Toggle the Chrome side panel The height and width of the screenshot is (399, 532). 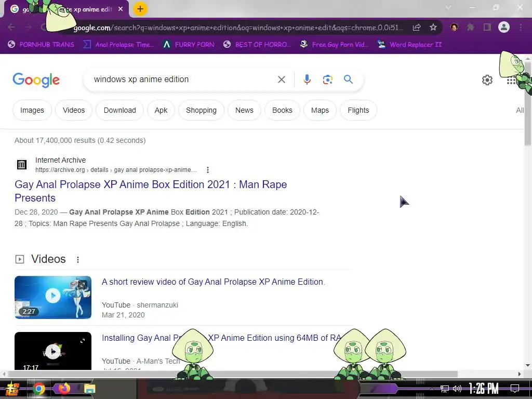click(x=487, y=27)
